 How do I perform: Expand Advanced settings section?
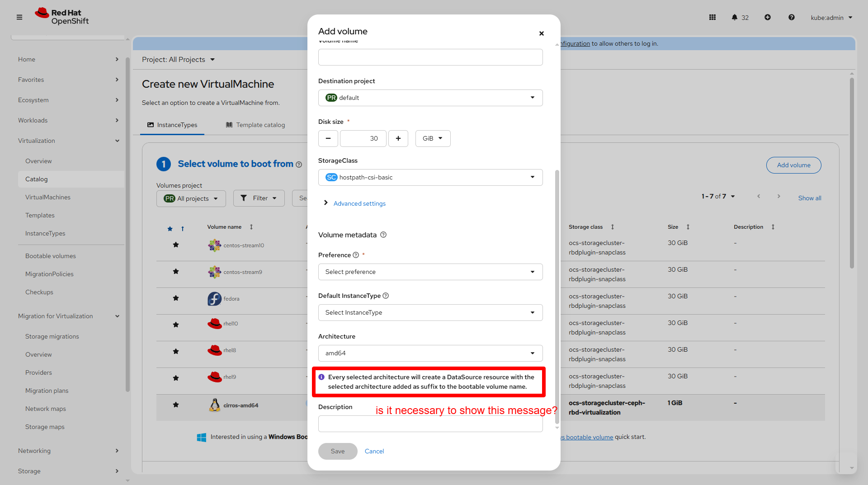[355, 203]
